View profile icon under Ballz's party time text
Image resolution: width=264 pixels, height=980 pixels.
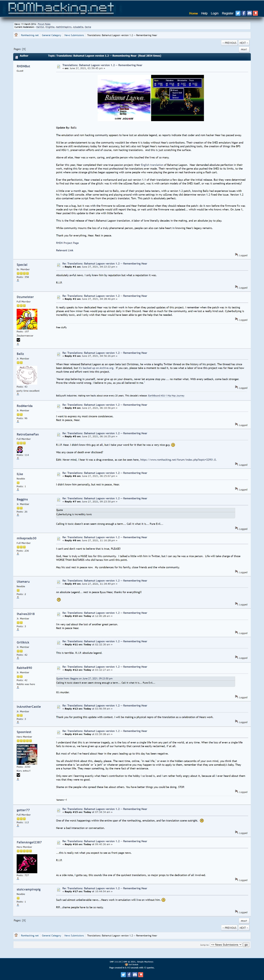point(18,394)
